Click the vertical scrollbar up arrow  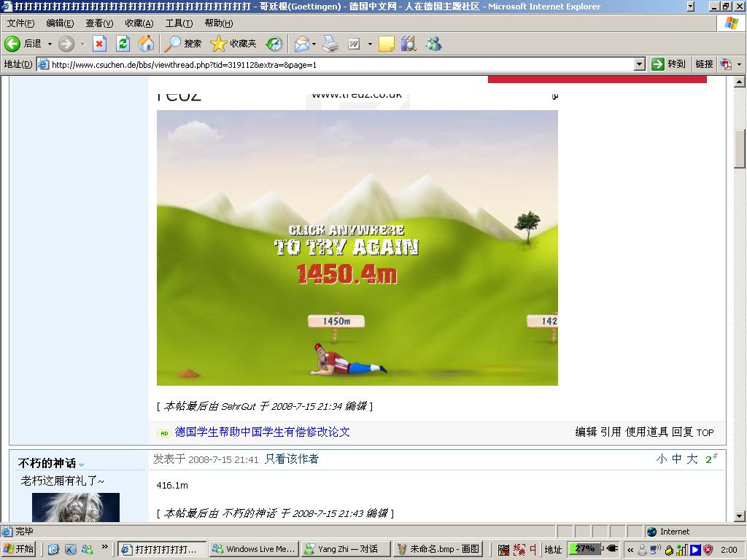(x=740, y=82)
